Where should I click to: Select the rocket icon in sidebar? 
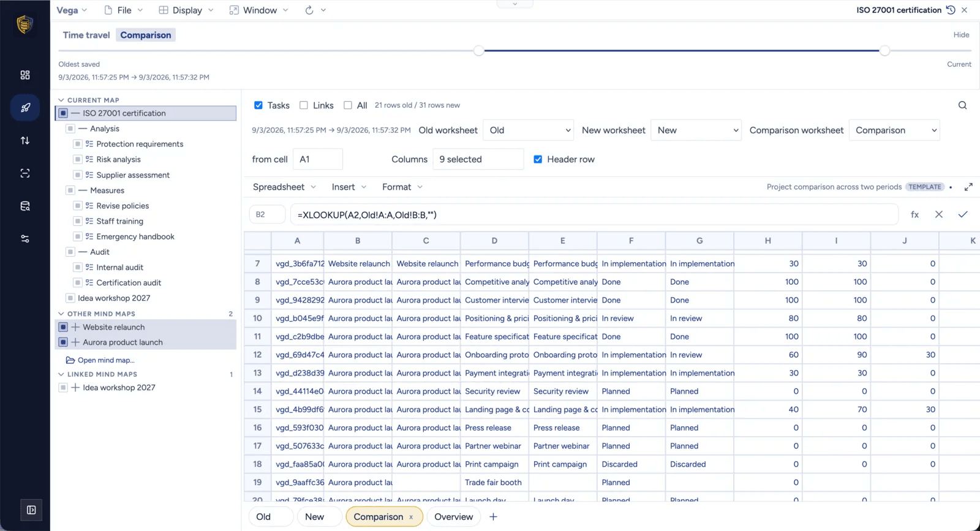coord(25,108)
